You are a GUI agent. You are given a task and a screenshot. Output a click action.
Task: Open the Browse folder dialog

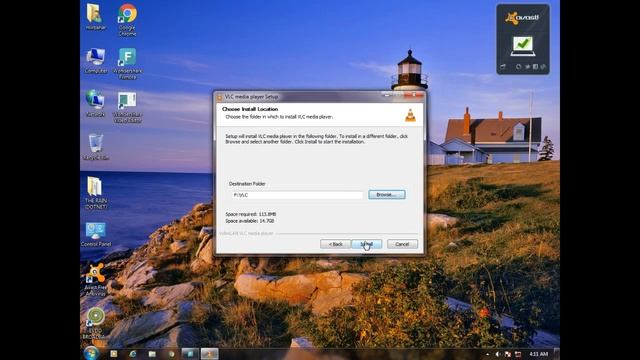387,195
